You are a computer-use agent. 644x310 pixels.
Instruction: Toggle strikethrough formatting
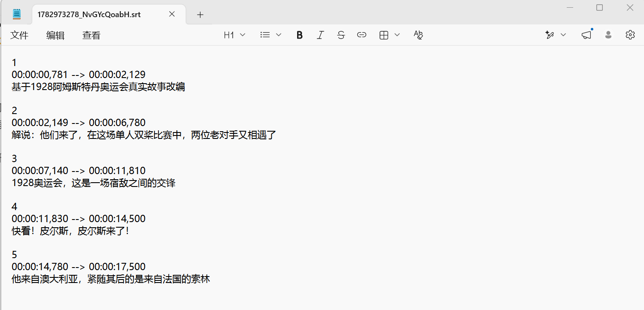[341, 35]
